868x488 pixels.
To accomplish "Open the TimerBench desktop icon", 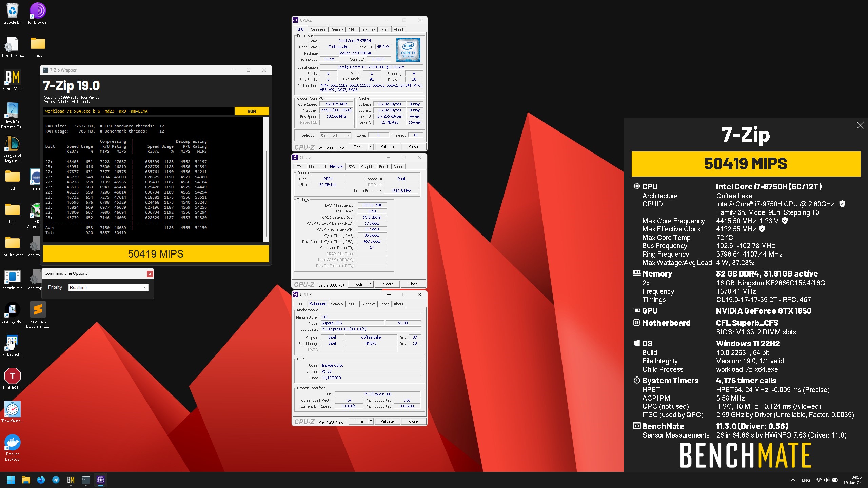I will 12,412.
